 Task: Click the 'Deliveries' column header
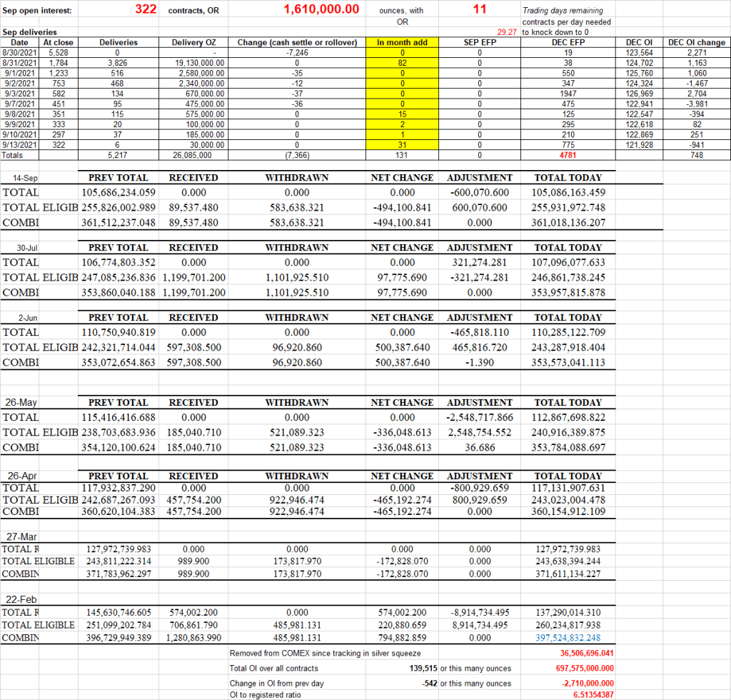tap(118, 43)
